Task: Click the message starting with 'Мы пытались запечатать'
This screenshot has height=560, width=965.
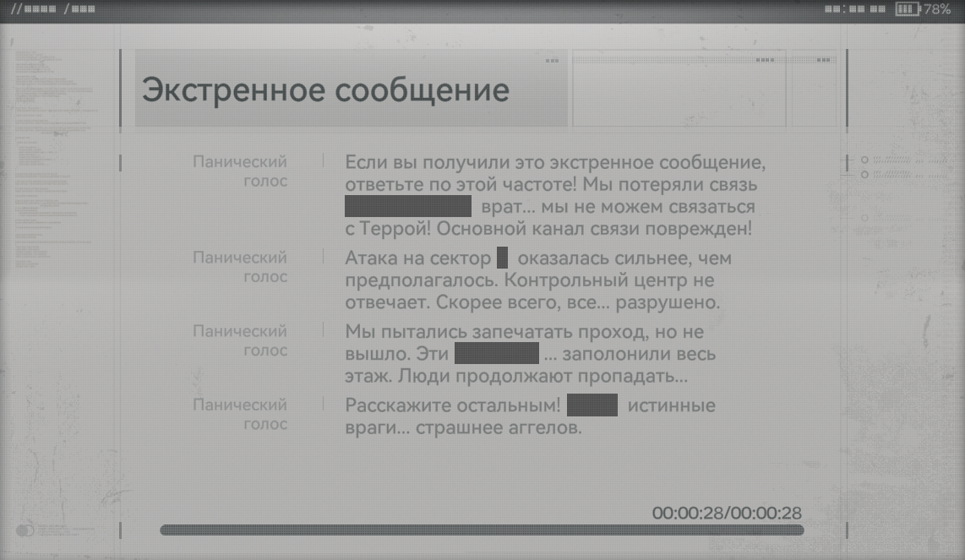Action: click(531, 354)
